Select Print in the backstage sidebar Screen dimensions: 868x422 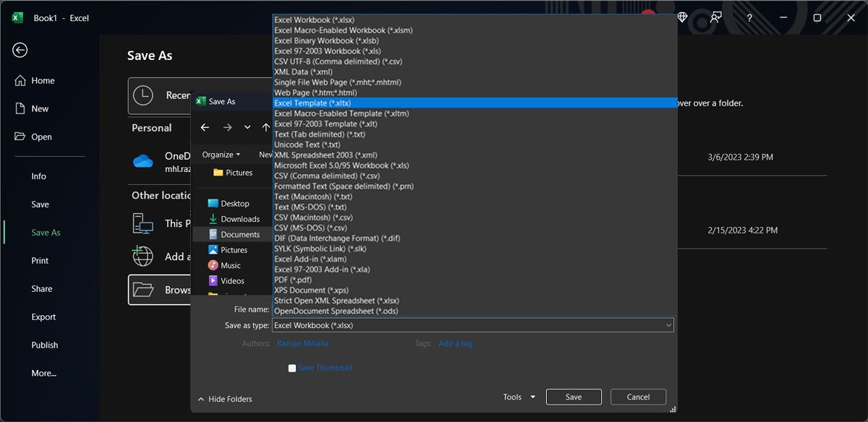(x=41, y=261)
